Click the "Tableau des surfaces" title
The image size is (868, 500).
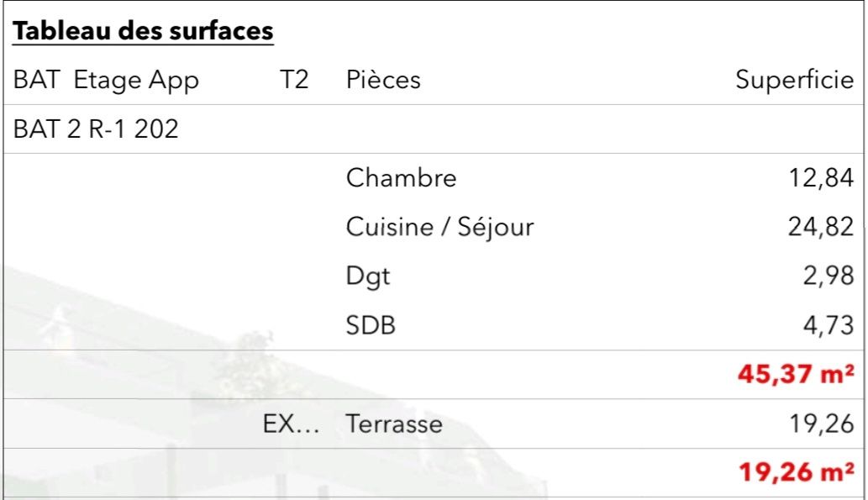pyautogui.click(x=142, y=32)
